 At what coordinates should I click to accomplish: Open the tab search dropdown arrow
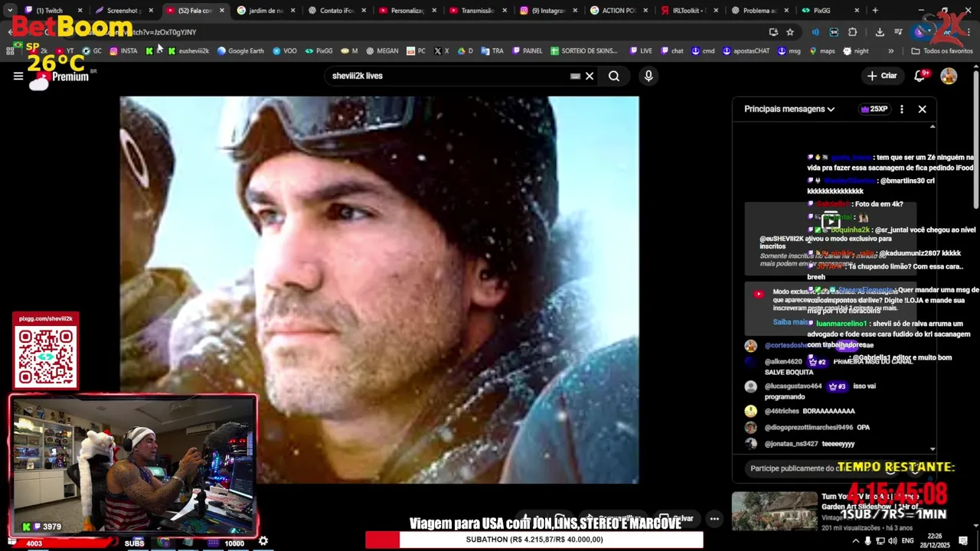(x=10, y=11)
